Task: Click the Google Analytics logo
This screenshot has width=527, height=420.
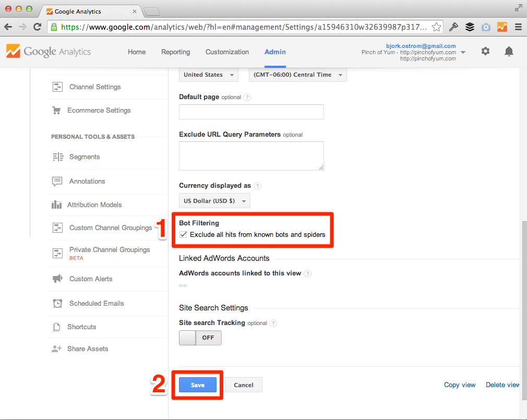Action: tap(49, 52)
